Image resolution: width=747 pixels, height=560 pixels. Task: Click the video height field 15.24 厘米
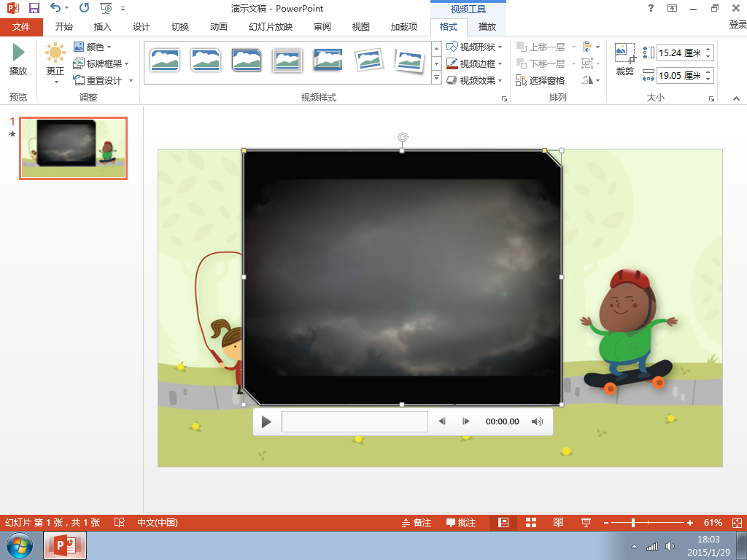(x=680, y=52)
